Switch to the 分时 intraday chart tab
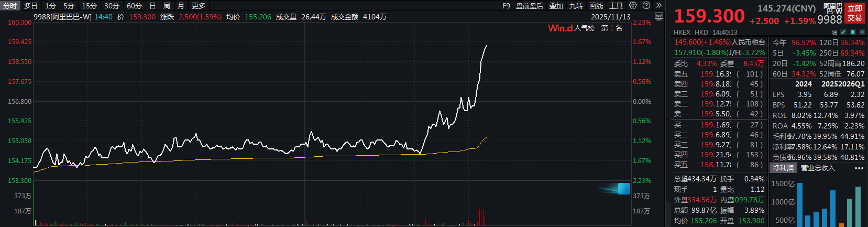This screenshot has height=227, width=868. point(10,6)
